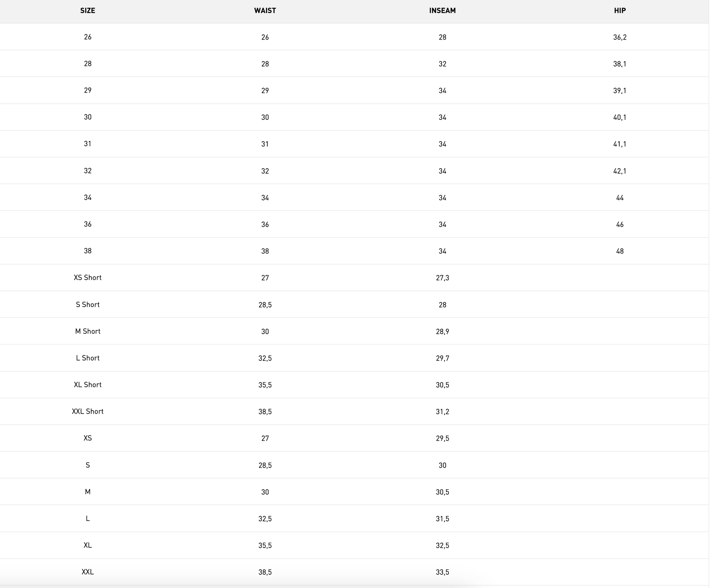Click the HIP column header
The height and width of the screenshot is (588, 713).
620,11
